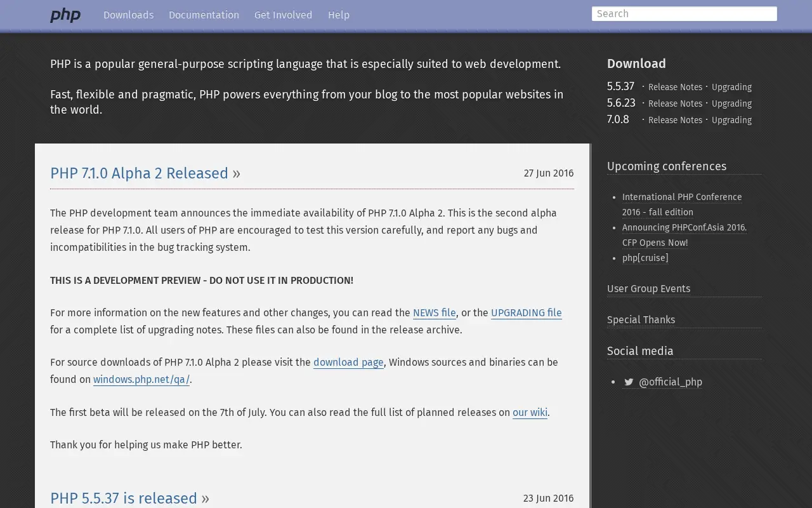
Task: Click the Download sidebar heading
Action: 636,63
